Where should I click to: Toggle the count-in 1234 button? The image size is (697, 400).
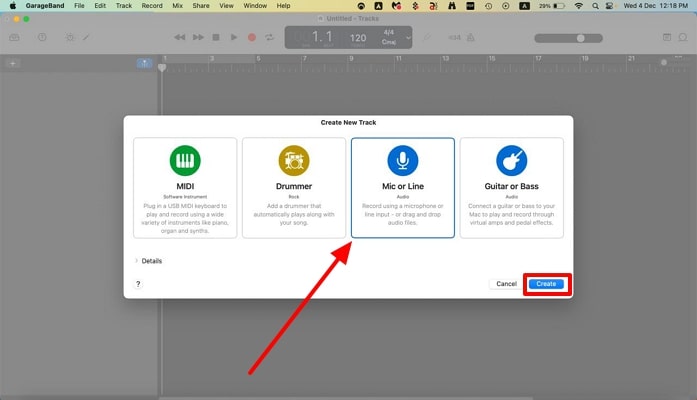pos(454,38)
